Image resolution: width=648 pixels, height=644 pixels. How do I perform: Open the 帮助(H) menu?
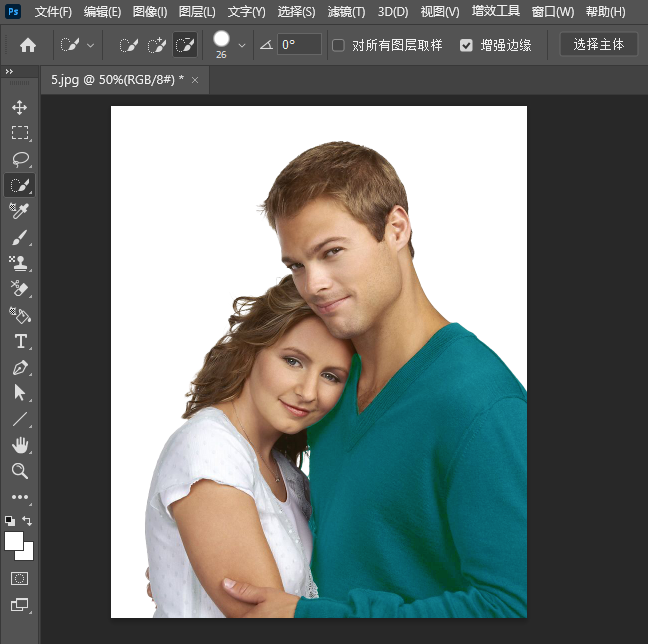point(605,12)
